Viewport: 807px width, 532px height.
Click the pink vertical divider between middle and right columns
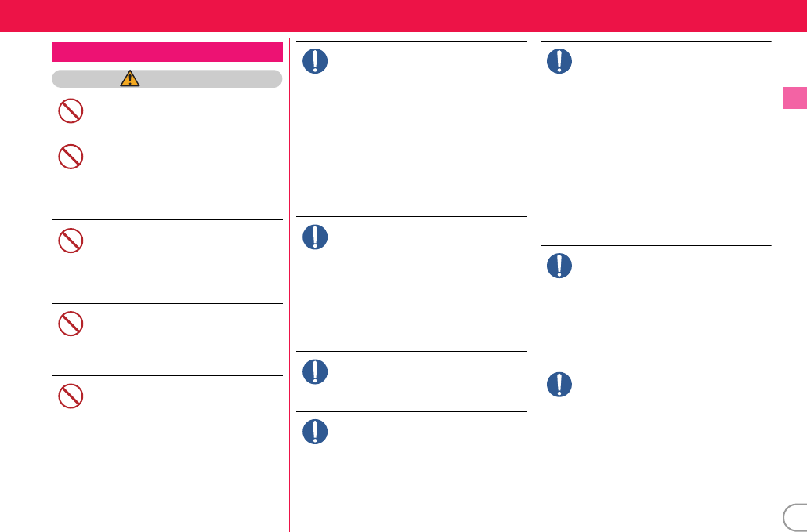[534, 285]
